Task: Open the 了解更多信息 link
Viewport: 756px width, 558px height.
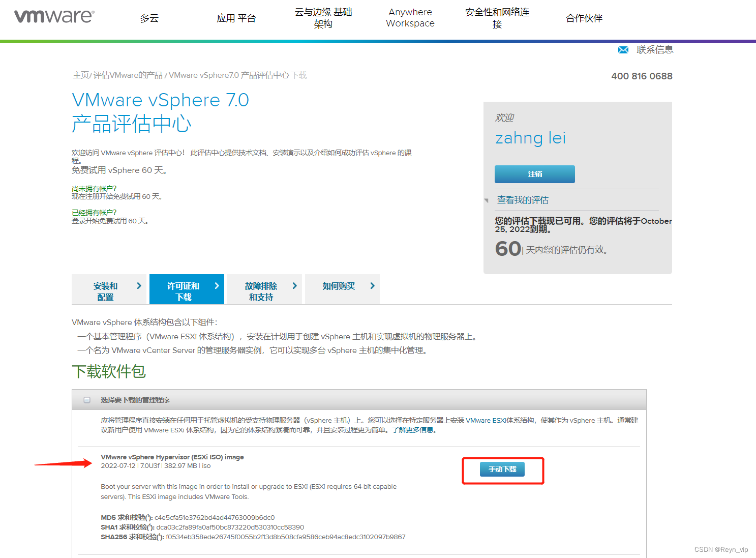Action: click(x=414, y=430)
